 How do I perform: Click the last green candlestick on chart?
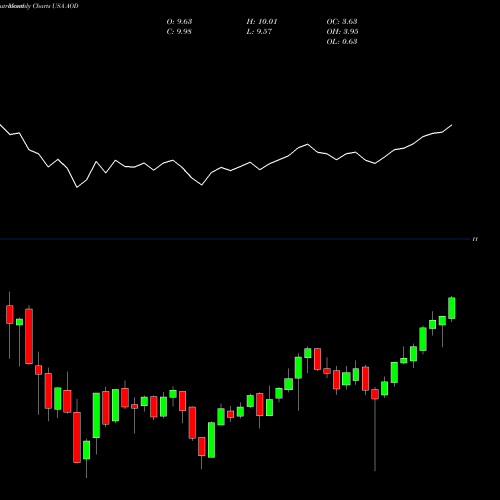coord(452,308)
